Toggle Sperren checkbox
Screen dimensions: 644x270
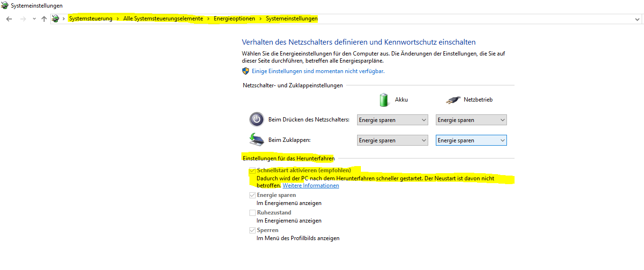(x=253, y=230)
